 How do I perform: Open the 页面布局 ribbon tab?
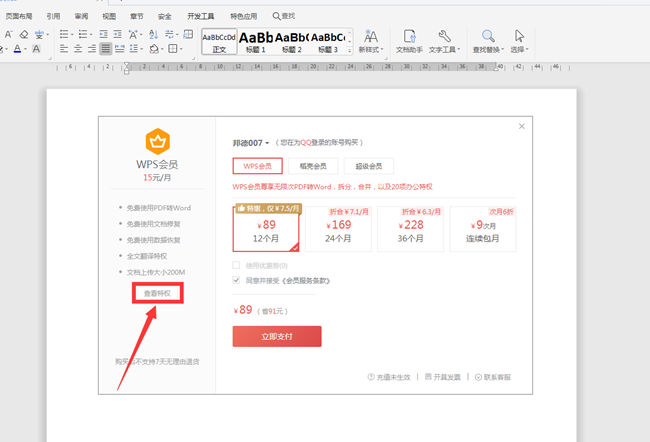point(19,16)
